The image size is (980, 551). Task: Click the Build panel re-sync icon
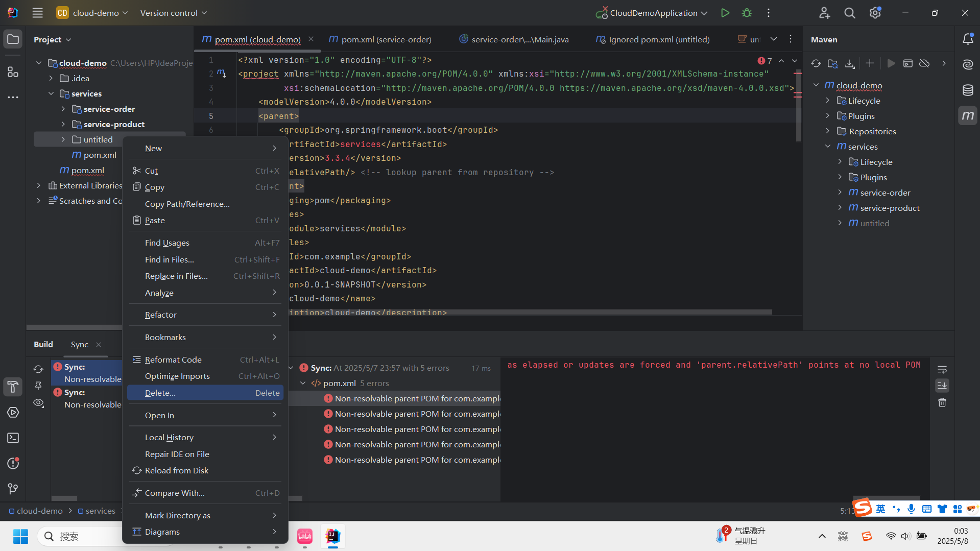38,369
